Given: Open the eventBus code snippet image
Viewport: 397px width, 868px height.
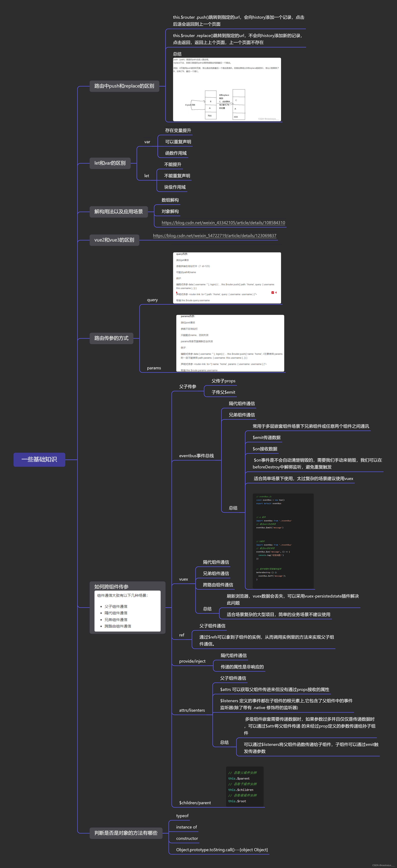Looking at the screenshot, I should coord(283,540).
